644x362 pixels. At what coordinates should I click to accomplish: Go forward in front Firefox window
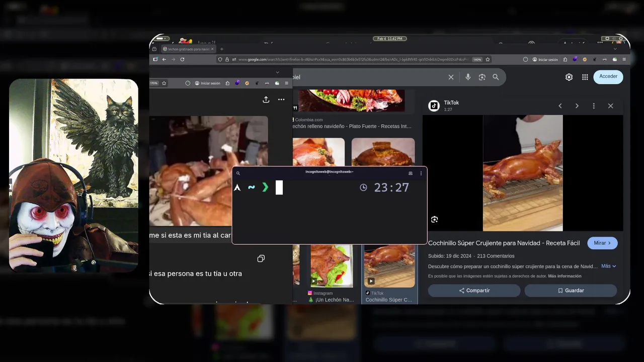(173, 59)
